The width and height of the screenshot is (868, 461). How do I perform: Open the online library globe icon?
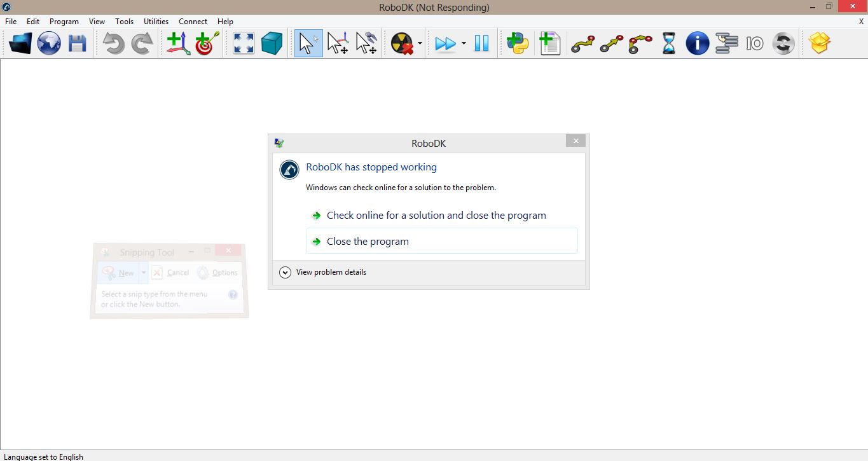49,44
